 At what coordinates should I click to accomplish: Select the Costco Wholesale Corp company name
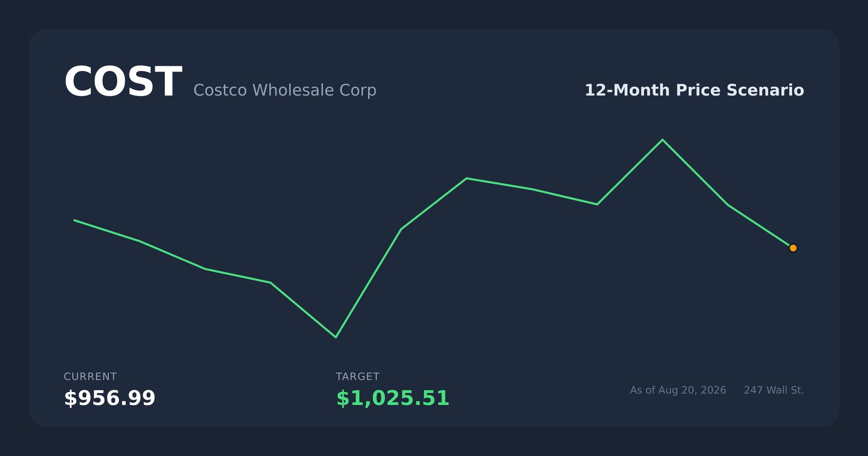[x=285, y=90]
